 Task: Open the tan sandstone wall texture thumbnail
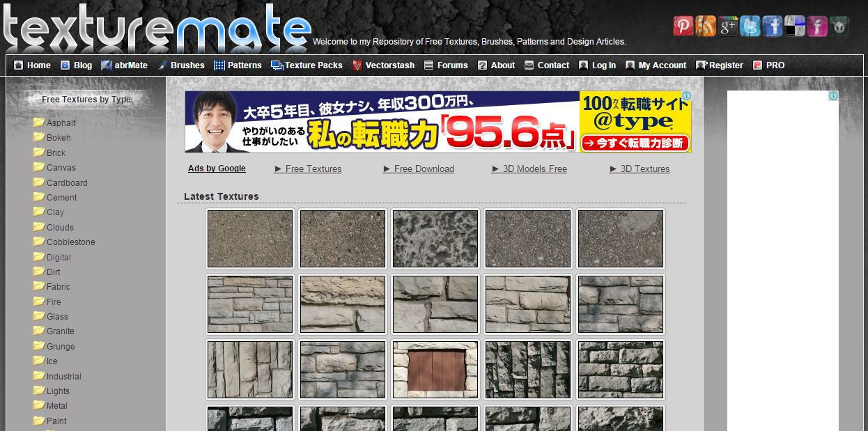(x=343, y=304)
